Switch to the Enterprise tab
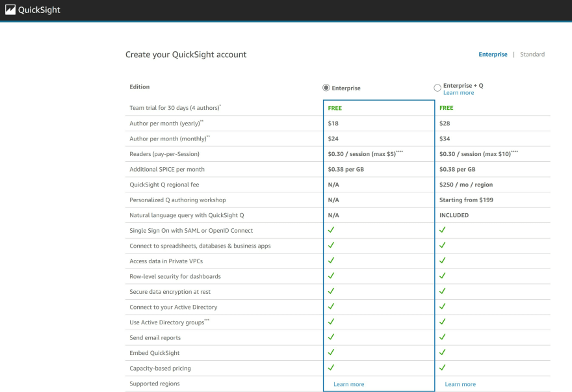The image size is (572, 392). point(493,55)
